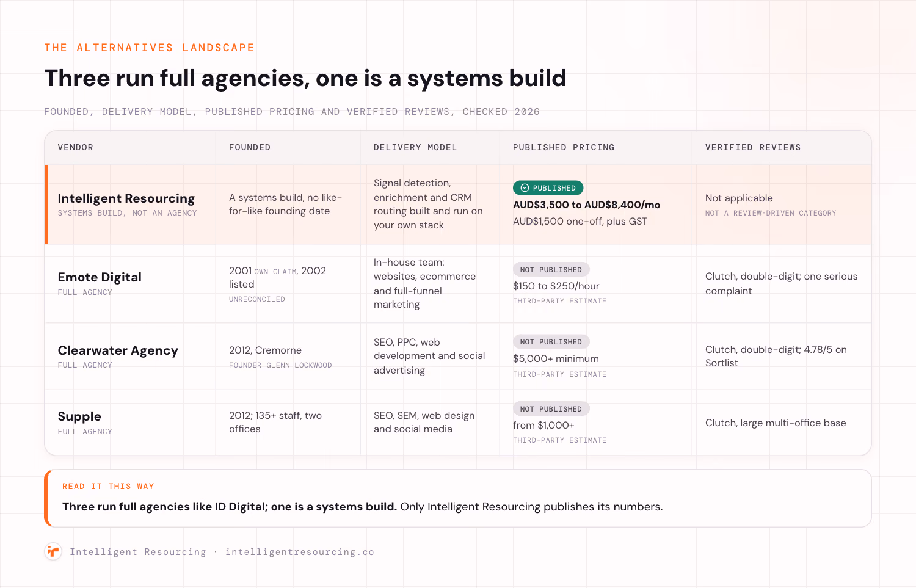Select the Supple vendor name
This screenshot has height=588, width=916.
click(x=79, y=416)
